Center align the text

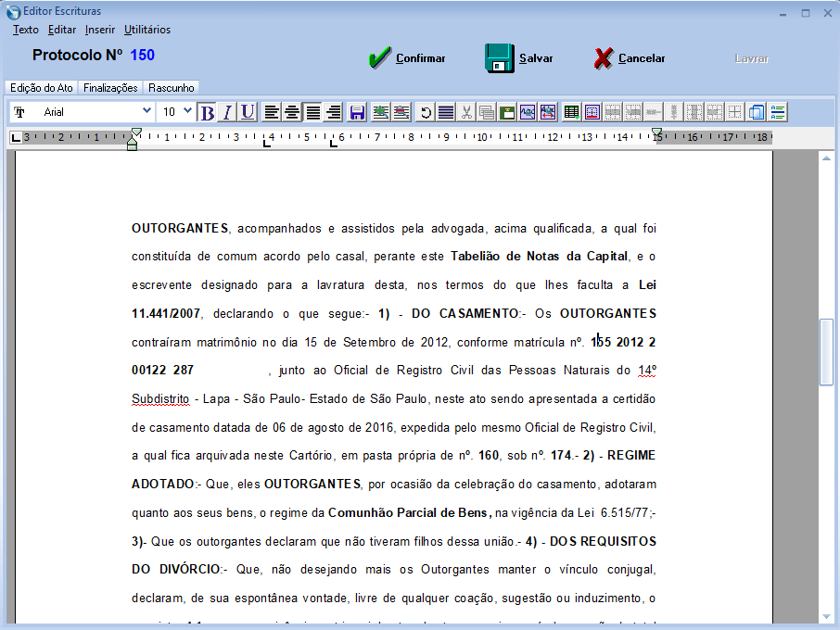(x=292, y=112)
